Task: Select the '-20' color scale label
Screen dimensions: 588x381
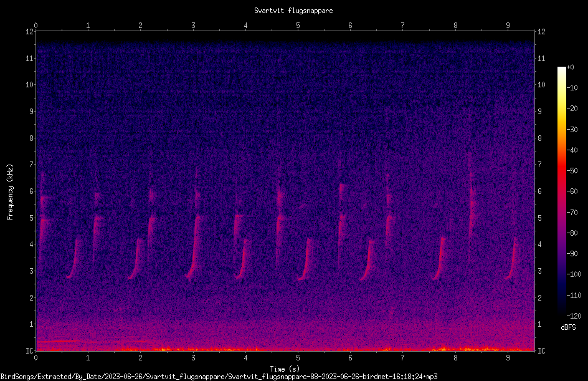Action: 572,109
